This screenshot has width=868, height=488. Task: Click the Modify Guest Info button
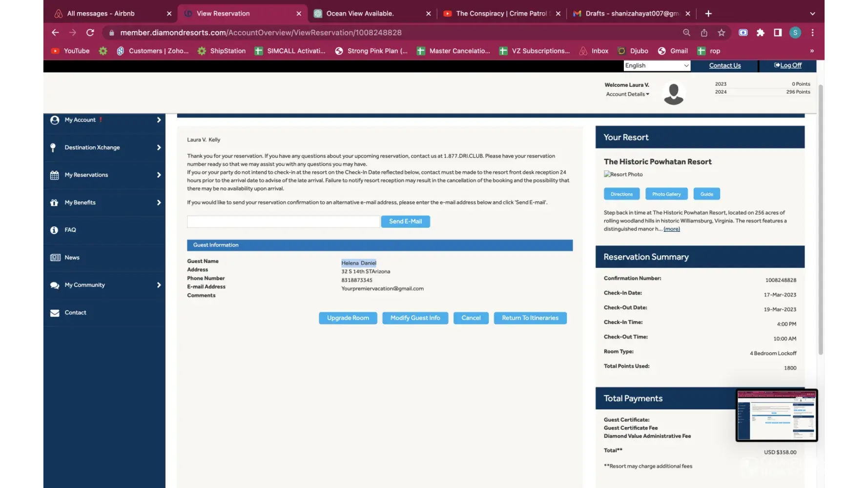(x=415, y=318)
